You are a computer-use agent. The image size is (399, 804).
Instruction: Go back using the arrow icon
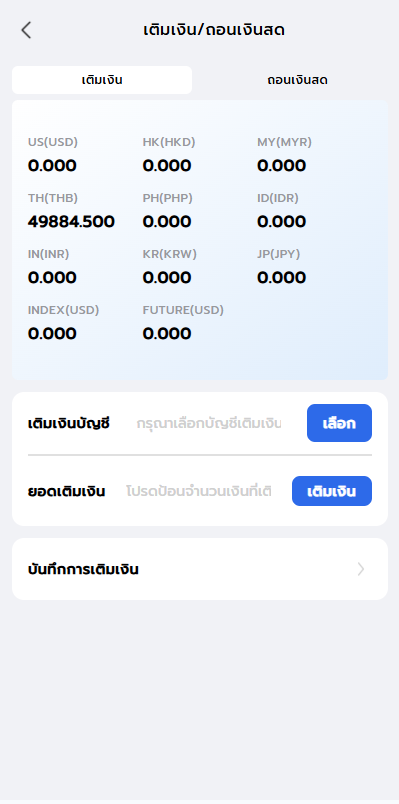[26, 30]
